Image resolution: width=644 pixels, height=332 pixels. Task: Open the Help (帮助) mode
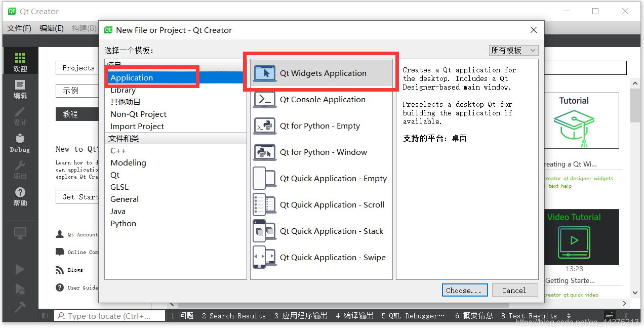coord(20,196)
